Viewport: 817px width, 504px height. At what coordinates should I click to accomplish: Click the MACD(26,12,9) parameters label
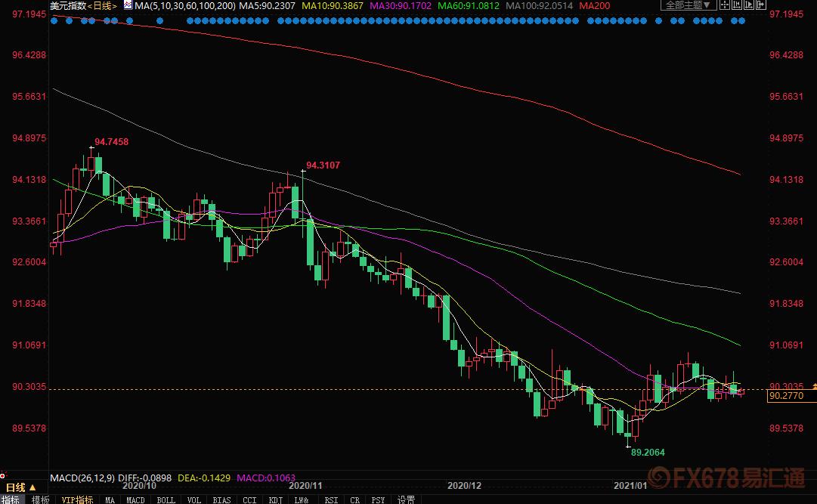coord(82,478)
